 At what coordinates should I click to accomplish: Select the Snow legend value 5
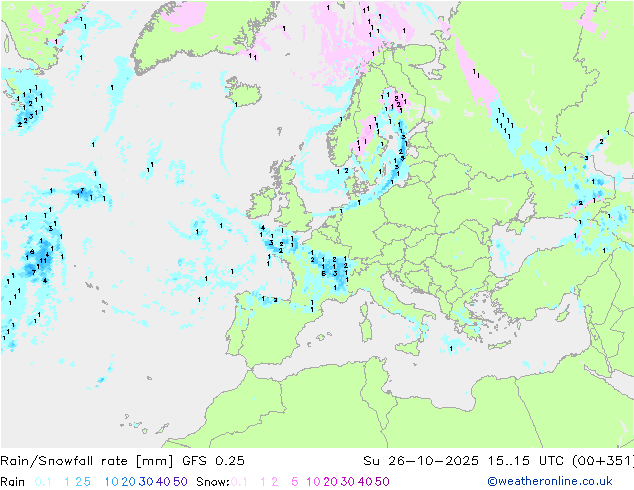pyautogui.click(x=295, y=482)
